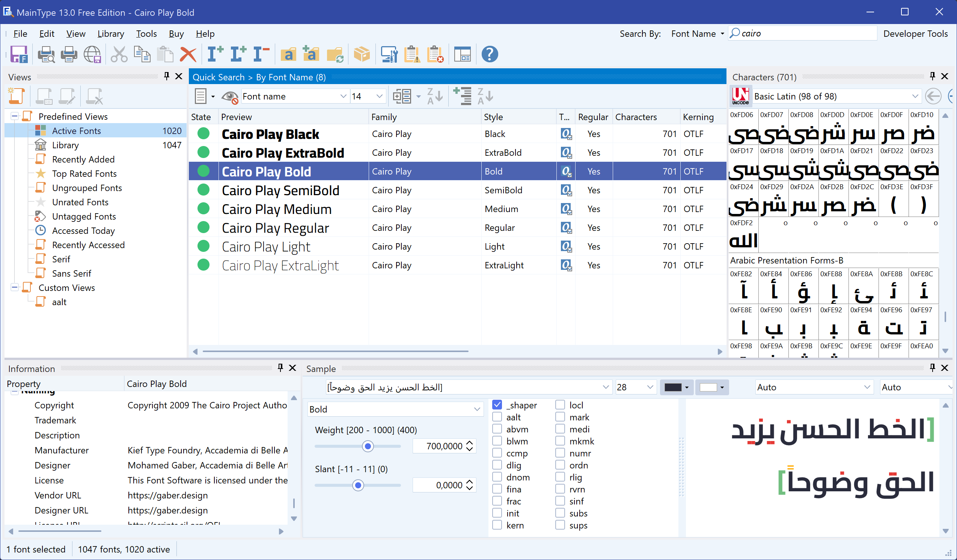Toggle preview eye icon in font list toolbar

[x=229, y=96]
